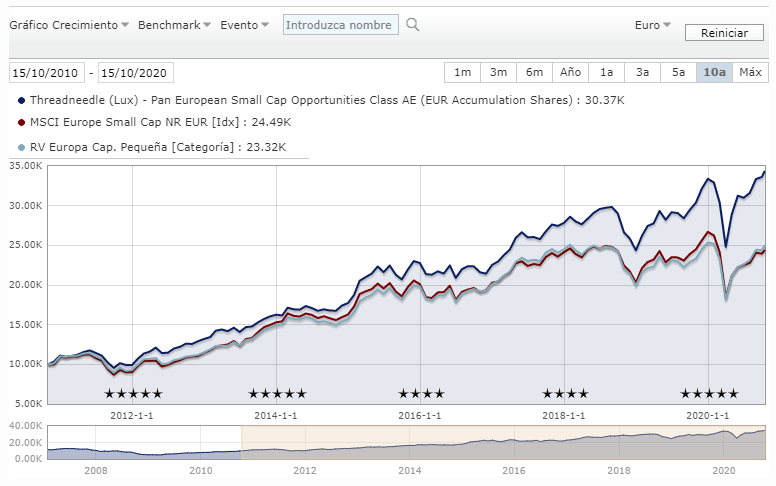Expand the Benchmark dropdown menu
Viewport: 776px width, 486px height.
[x=174, y=25]
